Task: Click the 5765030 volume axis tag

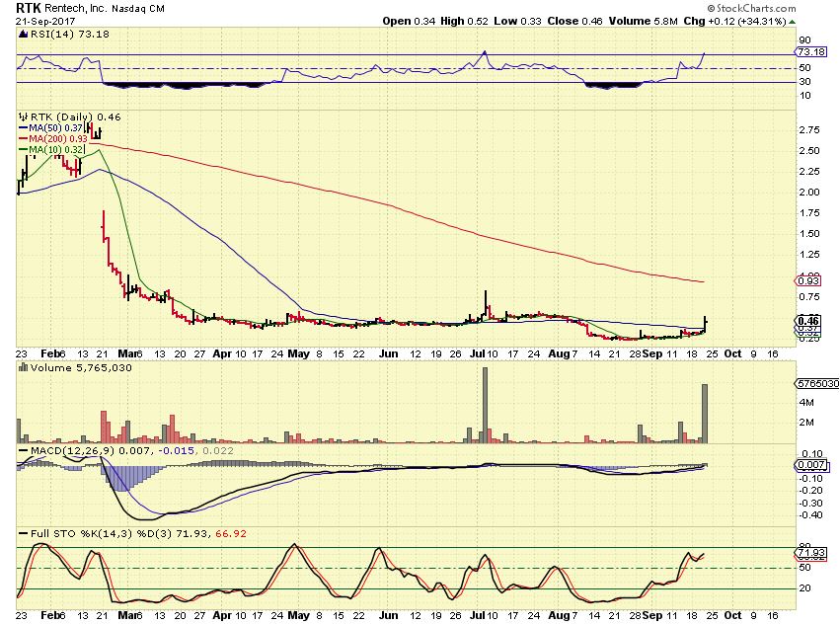Action: 817,384
